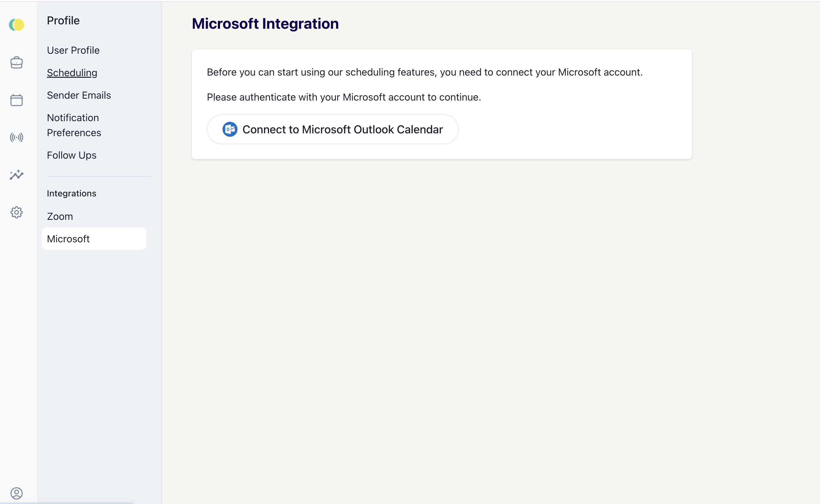The height and width of the screenshot is (504, 820).
Task: Connect to Microsoft Outlook Calendar
Action: pos(332,129)
